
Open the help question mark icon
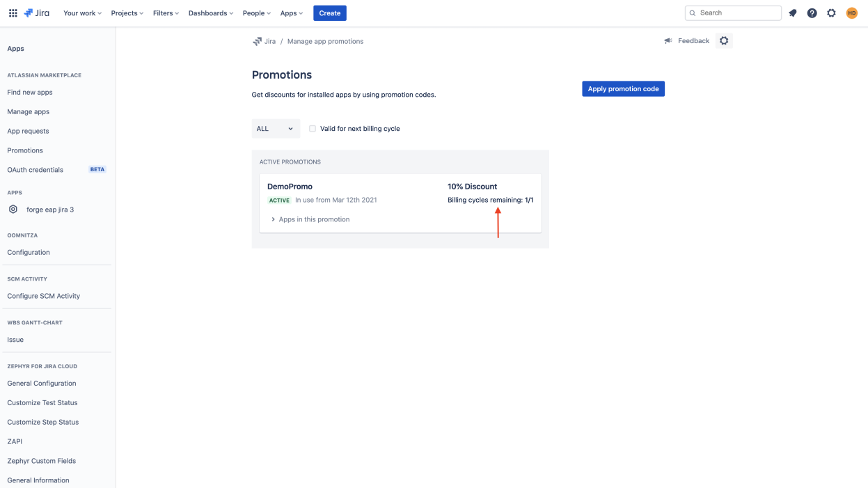tap(812, 13)
